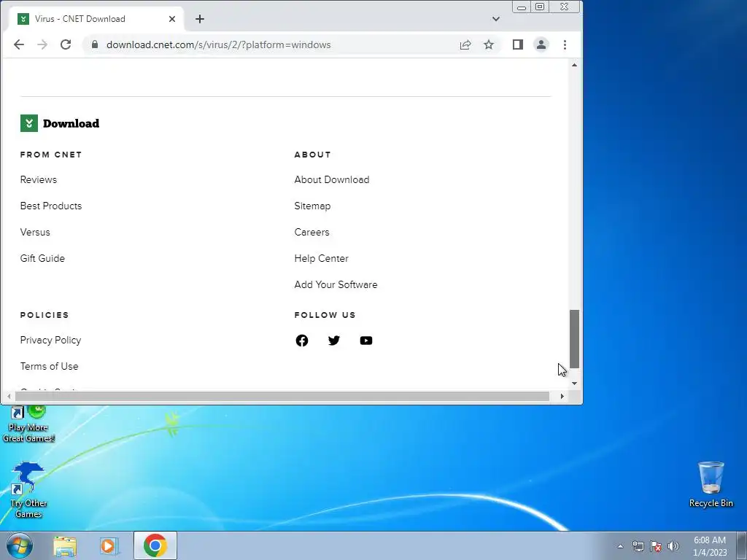
Task: Open the Windows Start menu
Action: pos(20,545)
